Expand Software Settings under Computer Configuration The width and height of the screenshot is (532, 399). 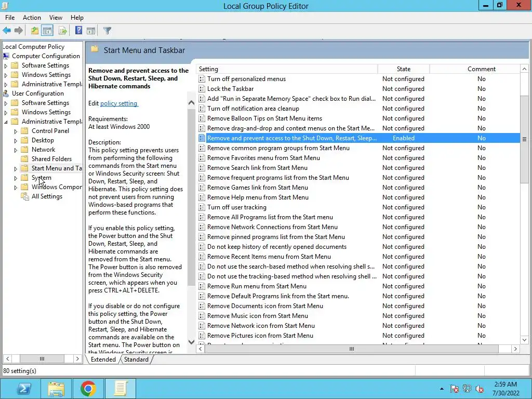[6, 66]
